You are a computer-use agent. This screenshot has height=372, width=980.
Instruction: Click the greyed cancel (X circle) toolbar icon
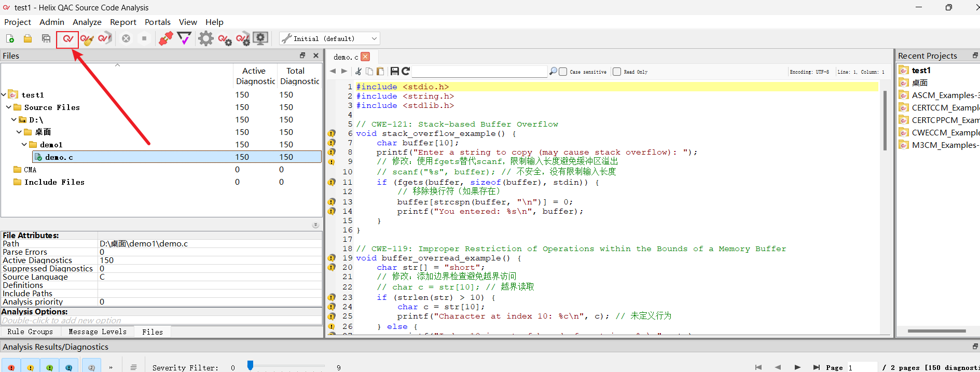(126, 38)
